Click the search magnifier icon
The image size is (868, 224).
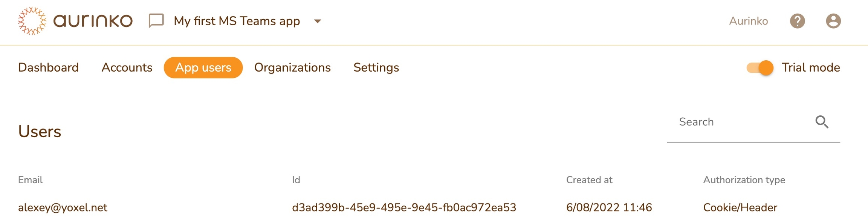[x=822, y=122]
